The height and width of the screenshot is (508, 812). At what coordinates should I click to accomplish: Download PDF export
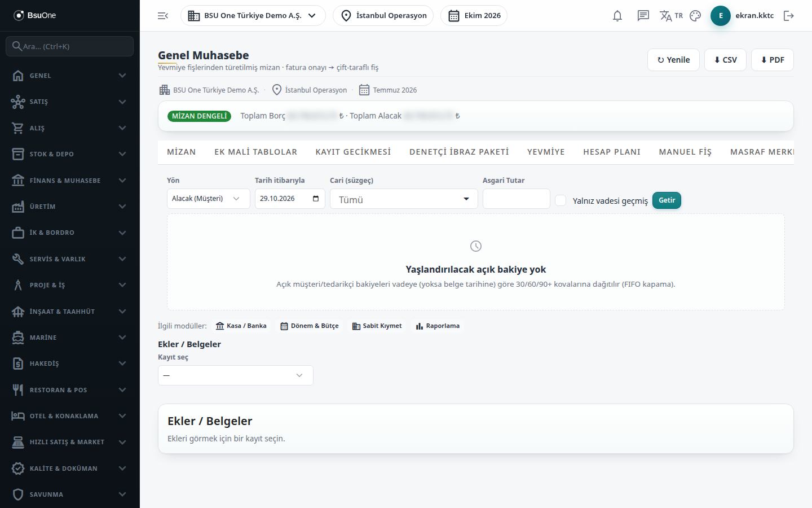point(773,60)
